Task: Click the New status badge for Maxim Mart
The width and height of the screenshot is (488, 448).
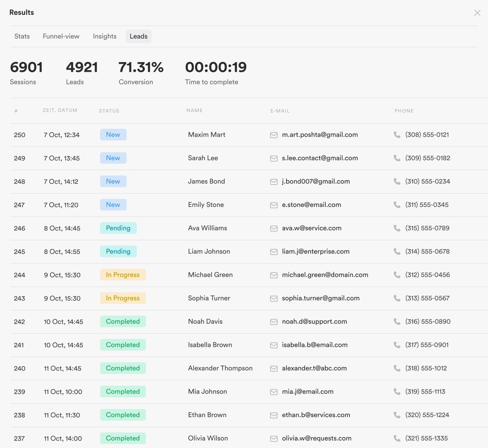Action: pyautogui.click(x=113, y=135)
